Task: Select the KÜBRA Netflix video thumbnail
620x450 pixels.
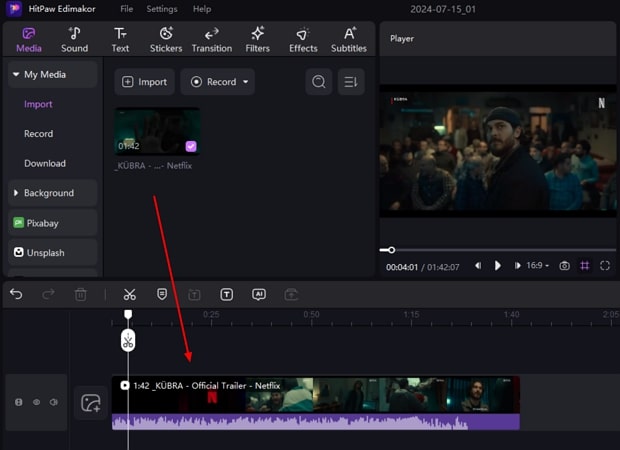Action: pos(157,131)
